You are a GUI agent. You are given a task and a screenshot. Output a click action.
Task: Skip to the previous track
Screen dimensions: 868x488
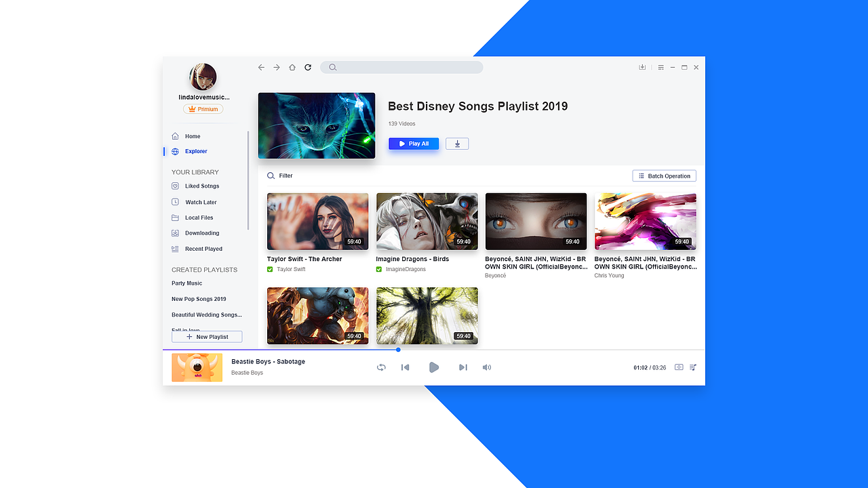click(406, 367)
